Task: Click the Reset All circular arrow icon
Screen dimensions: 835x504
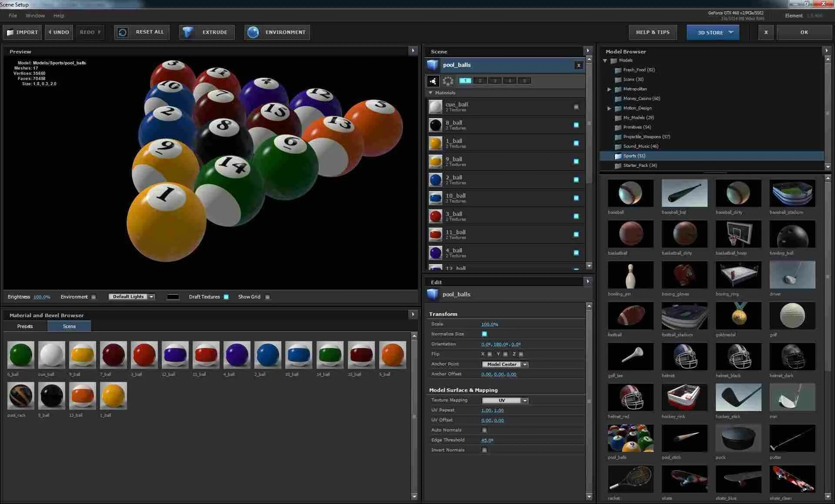Action: pyautogui.click(x=123, y=32)
